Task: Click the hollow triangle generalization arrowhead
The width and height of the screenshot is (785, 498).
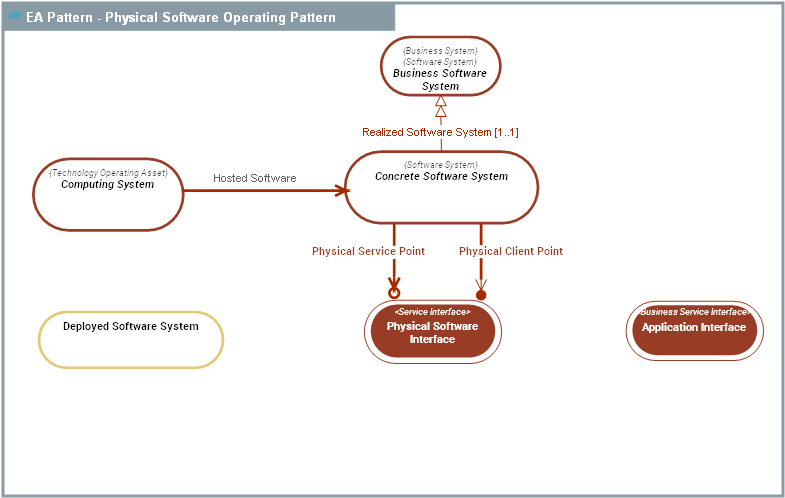Action: pyautogui.click(x=440, y=108)
